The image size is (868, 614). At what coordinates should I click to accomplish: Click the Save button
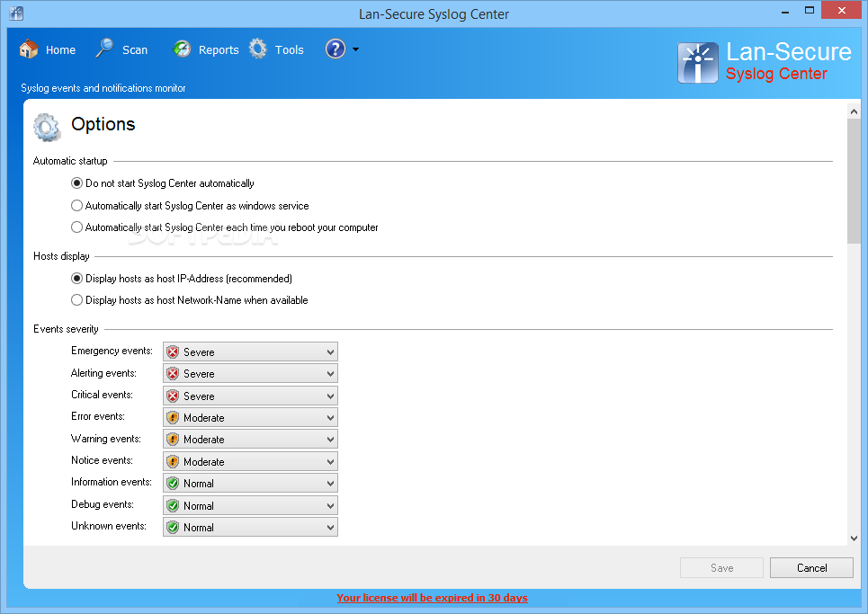(x=722, y=567)
